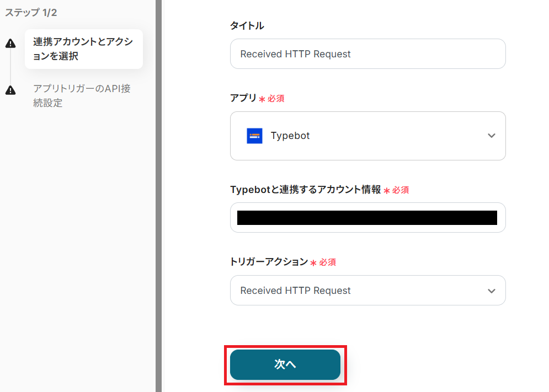Click the トリガーアクション field label
The image size is (549, 392).
pyautogui.click(x=269, y=262)
